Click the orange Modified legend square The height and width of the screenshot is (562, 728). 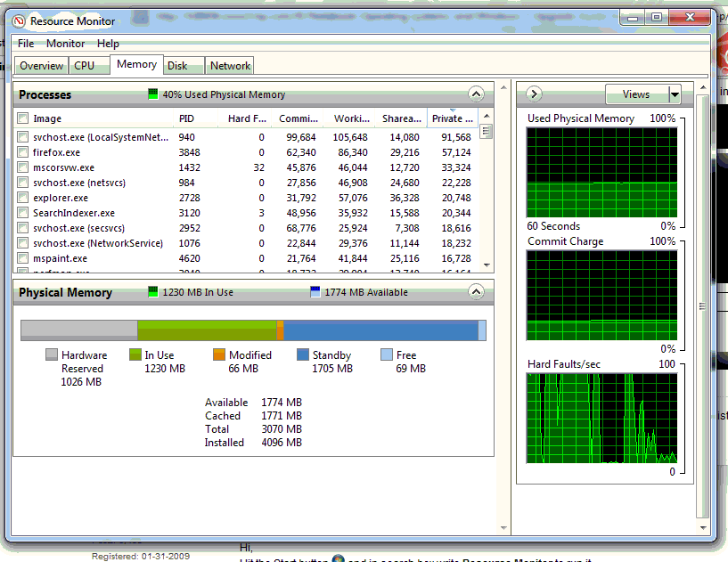point(219,355)
